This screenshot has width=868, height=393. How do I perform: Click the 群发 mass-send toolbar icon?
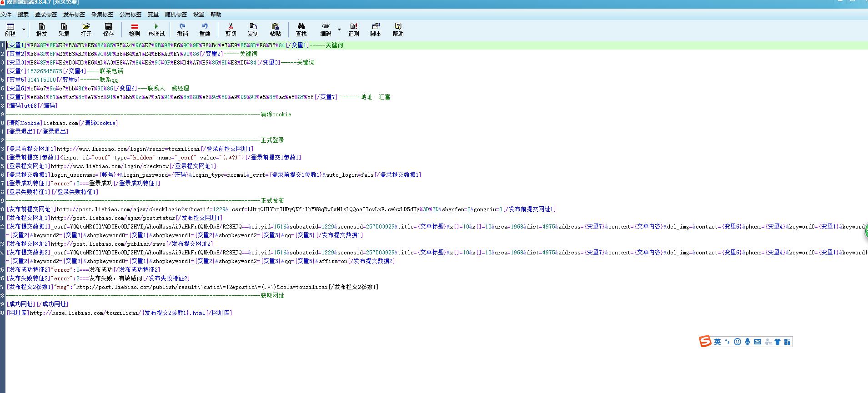click(x=41, y=30)
